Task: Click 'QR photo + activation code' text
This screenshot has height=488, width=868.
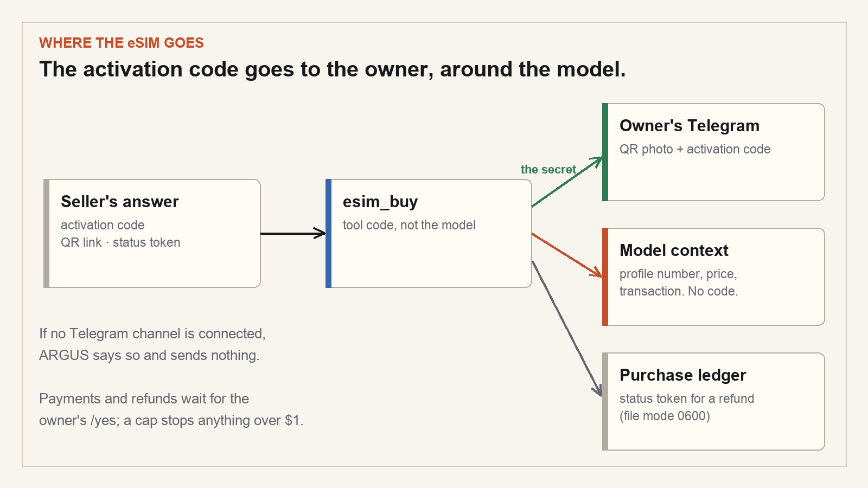Action: coord(695,149)
